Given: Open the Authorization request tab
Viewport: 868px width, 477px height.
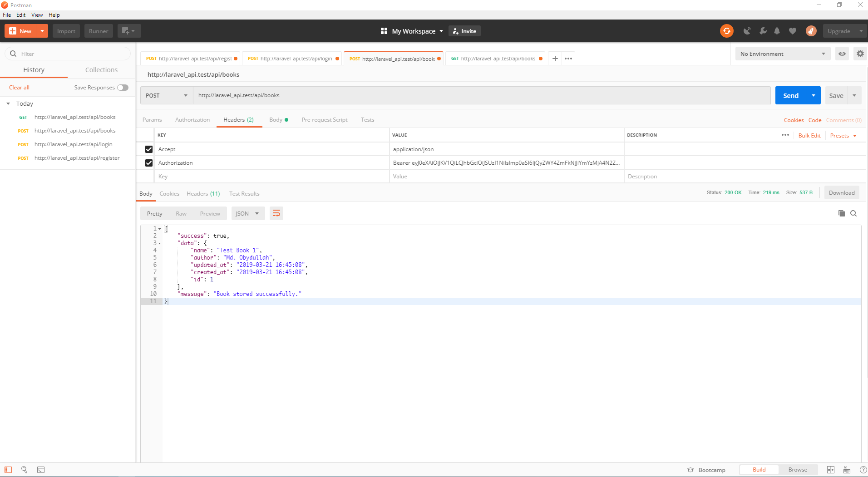Looking at the screenshot, I should (192, 120).
